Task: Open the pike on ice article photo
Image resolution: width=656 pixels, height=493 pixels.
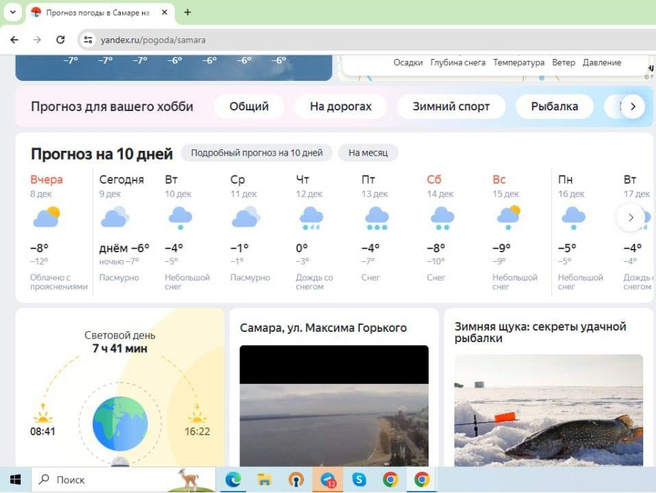Action: click(548, 410)
